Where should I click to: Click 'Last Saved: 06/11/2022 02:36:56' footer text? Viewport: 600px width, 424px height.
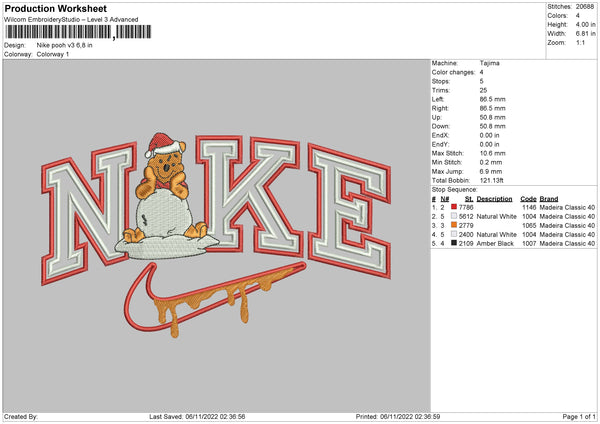(x=197, y=416)
